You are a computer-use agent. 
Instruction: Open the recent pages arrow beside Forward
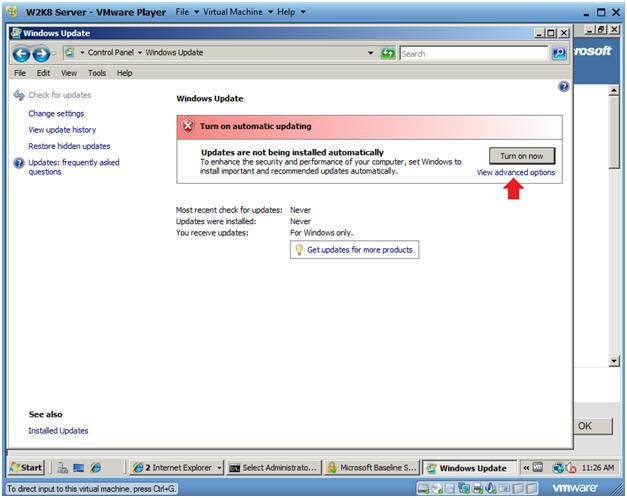[54, 53]
